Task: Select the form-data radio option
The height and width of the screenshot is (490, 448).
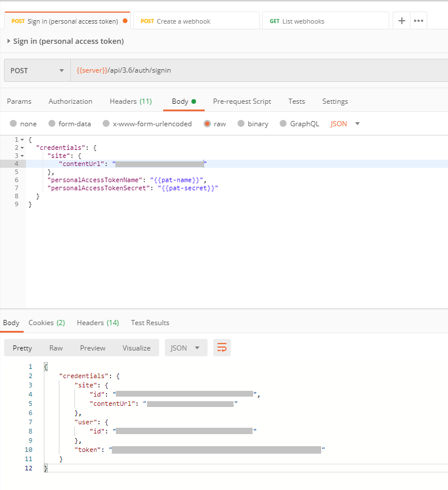Action: point(52,124)
